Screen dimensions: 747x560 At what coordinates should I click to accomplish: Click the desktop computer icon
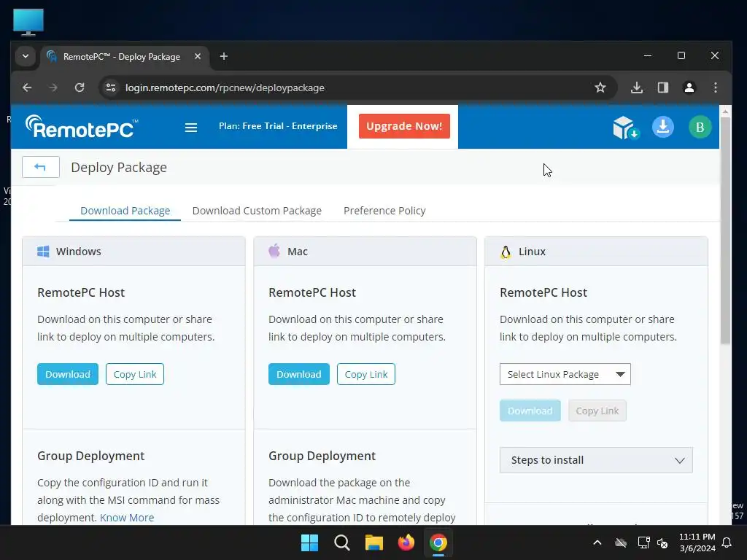point(28,23)
